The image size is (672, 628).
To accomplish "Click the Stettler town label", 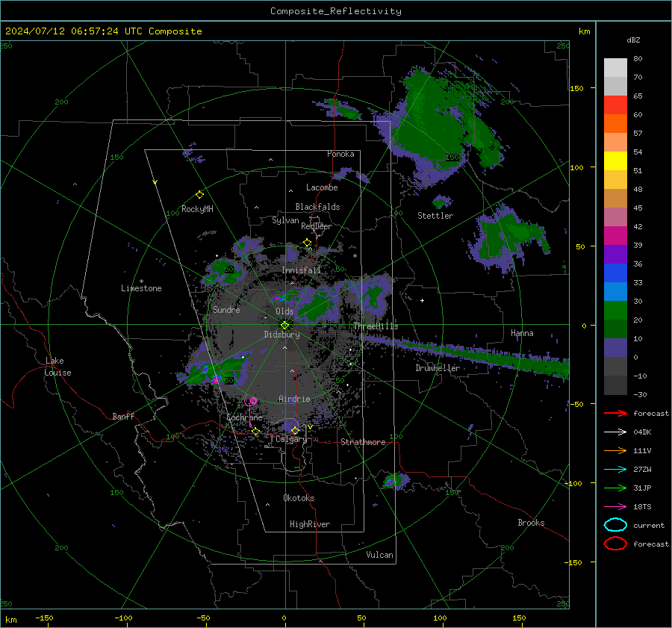I will (x=435, y=216).
